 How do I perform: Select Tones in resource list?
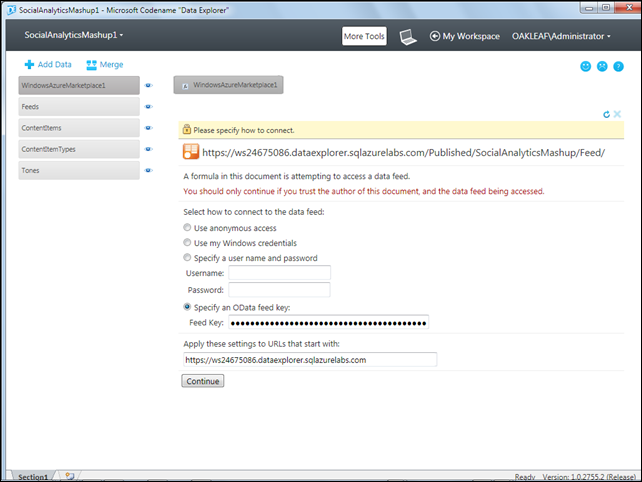[79, 170]
